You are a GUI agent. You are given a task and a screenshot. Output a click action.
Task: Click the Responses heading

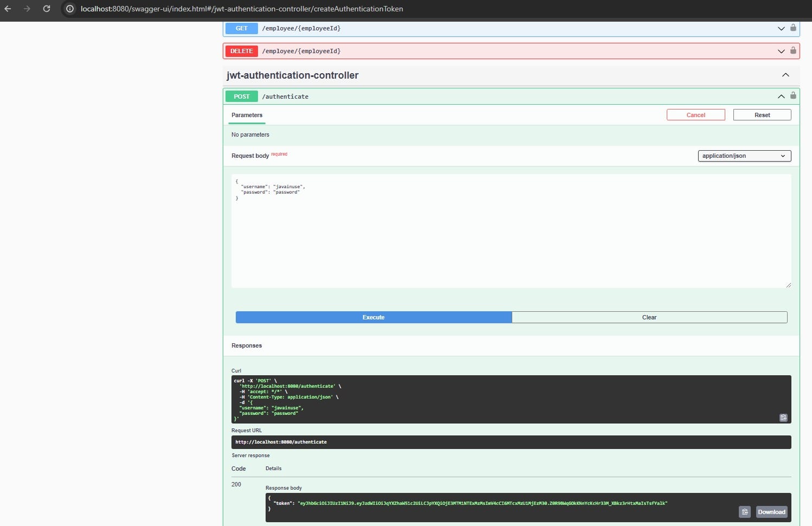pos(247,345)
